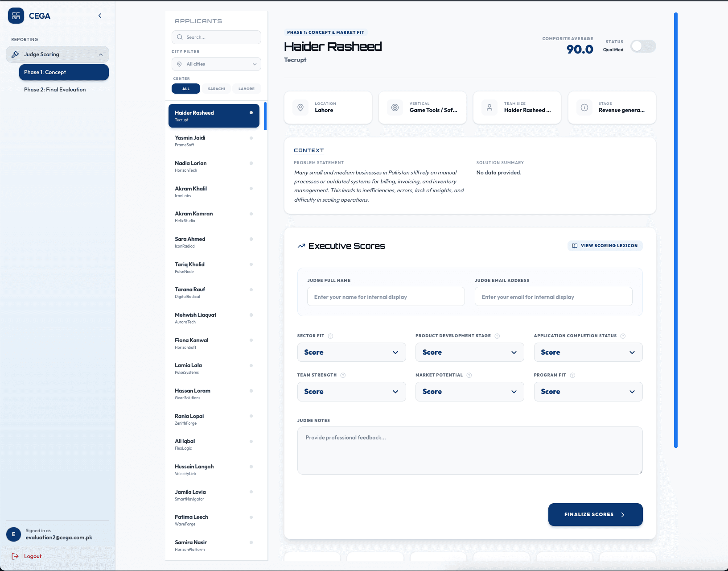Open the Product Development Stage score dropdown

tap(470, 352)
